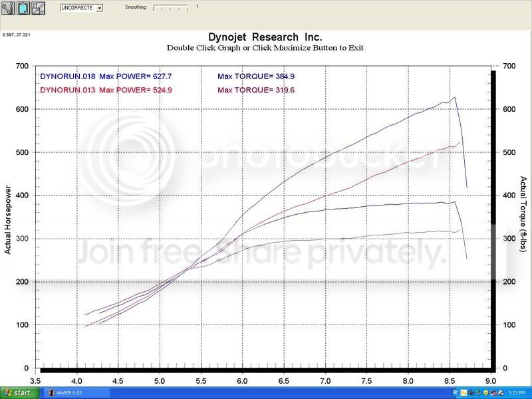
Task: Expand hidden tray icons with the arrow
Action: point(456,392)
